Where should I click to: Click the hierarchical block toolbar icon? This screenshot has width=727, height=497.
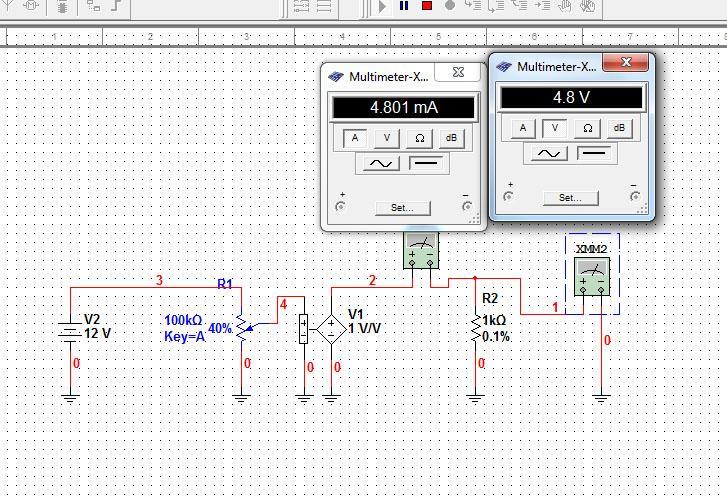[94, 6]
